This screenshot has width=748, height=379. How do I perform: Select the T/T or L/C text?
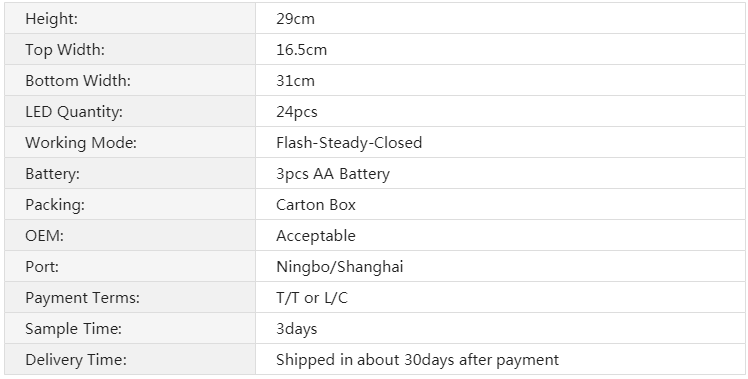coord(312,298)
